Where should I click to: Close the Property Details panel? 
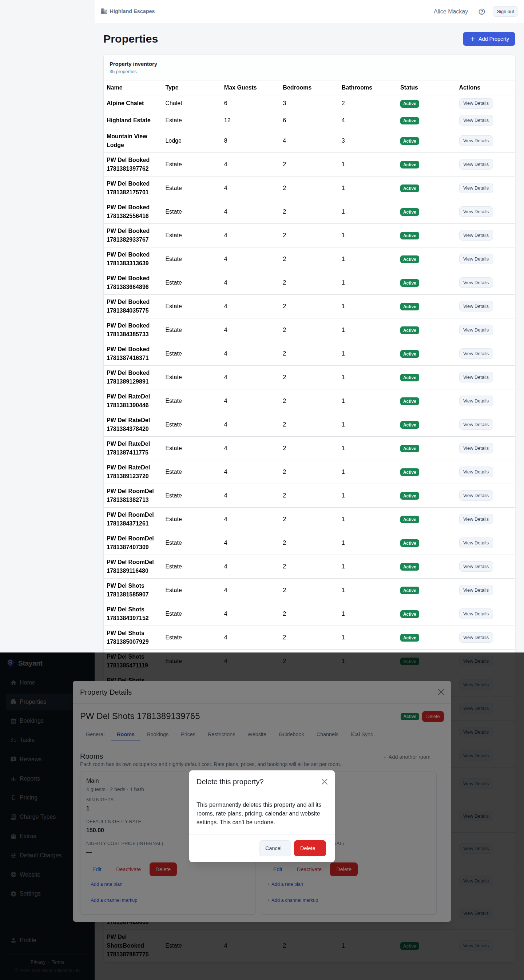tap(441, 692)
